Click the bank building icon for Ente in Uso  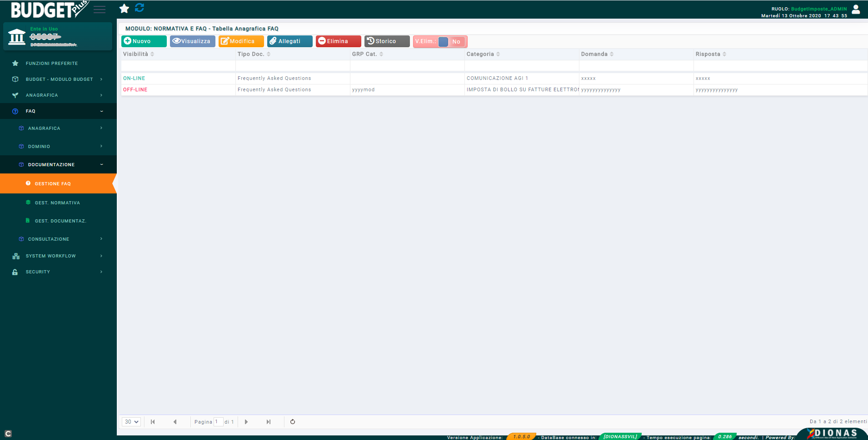click(17, 36)
